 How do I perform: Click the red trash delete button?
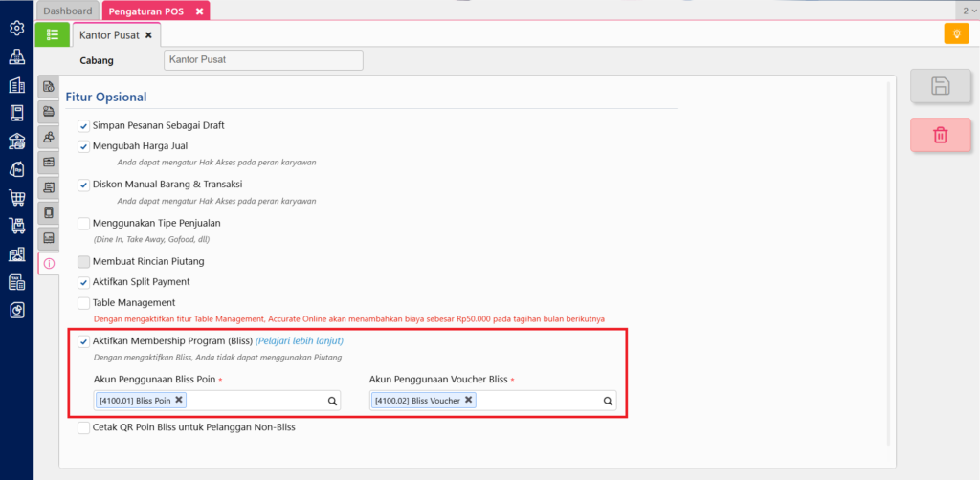point(940,135)
